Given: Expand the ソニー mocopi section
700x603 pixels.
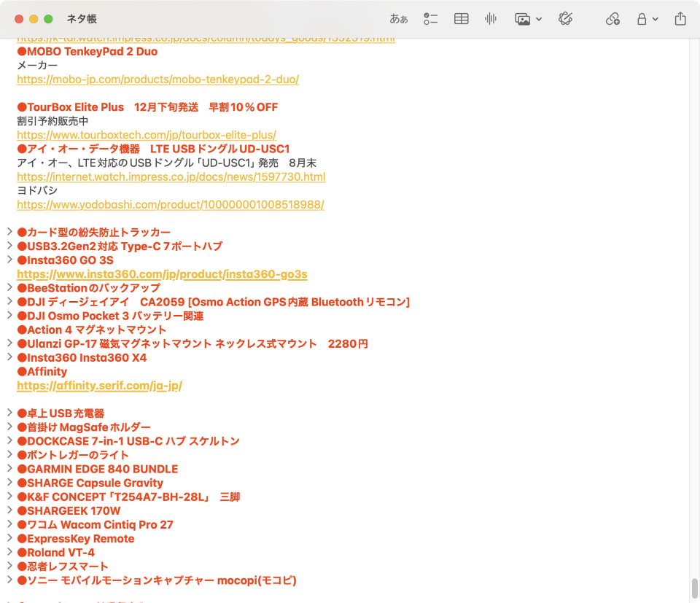Looking at the screenshot, I should [x=9, y=580].
